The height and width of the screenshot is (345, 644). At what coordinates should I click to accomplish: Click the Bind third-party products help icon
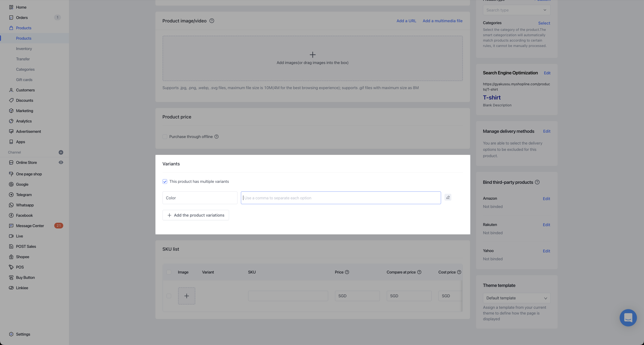pyautogui.click(x=537, y=182)
